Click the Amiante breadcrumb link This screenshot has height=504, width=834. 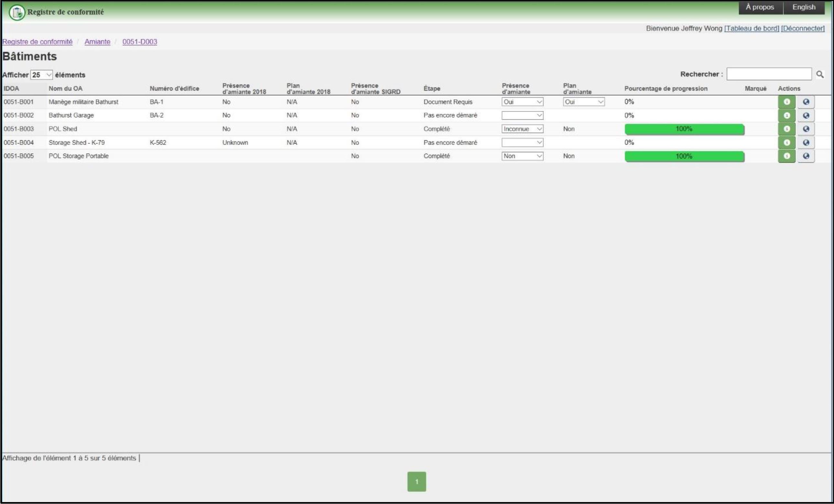click(97, 42)
